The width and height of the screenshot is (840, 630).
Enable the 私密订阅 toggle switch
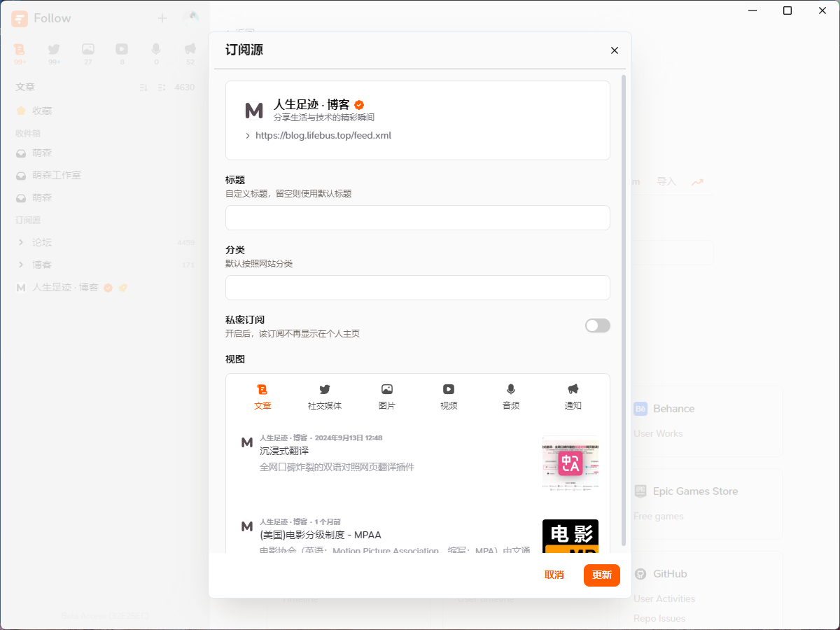coord(597,325)
